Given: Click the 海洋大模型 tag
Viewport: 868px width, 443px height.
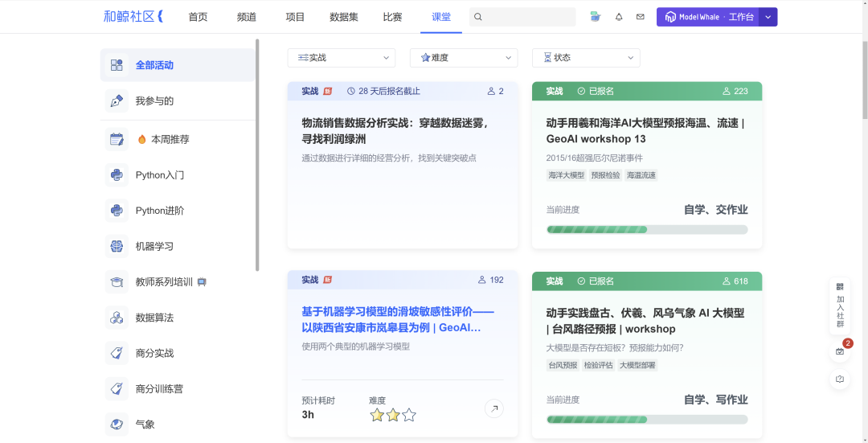Looking at the screenshot, I should click(x=567, y=175).
